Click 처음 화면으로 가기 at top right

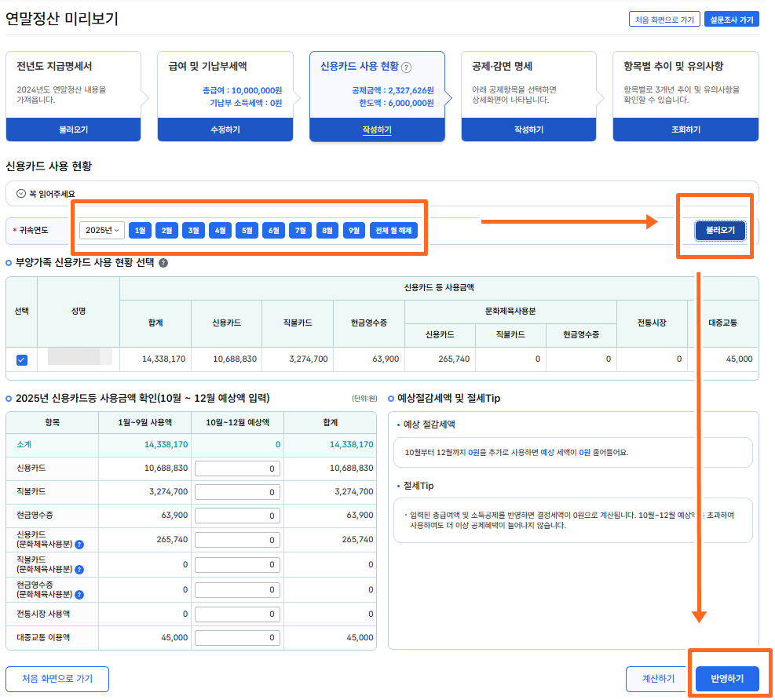(x=664, y=20)
